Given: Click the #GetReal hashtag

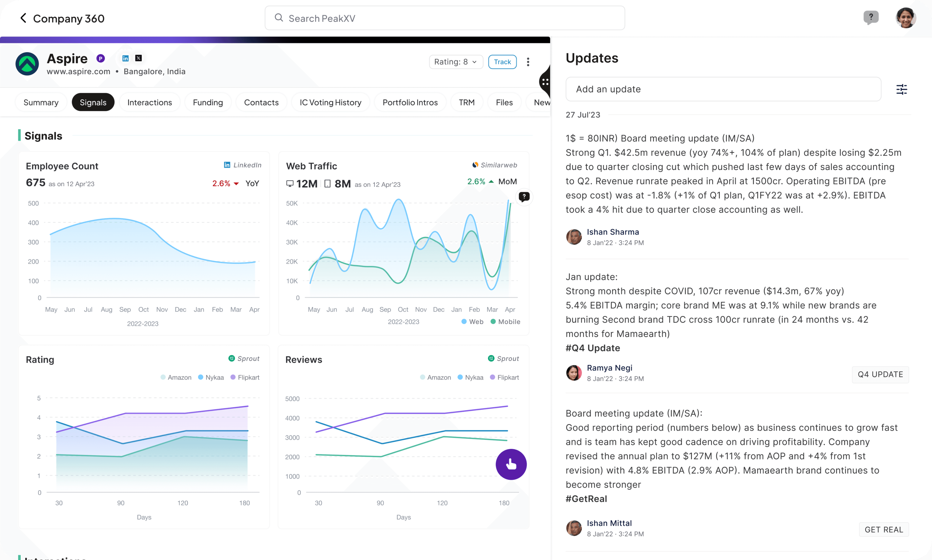Looking at the screenshot, I should (586, 499).
